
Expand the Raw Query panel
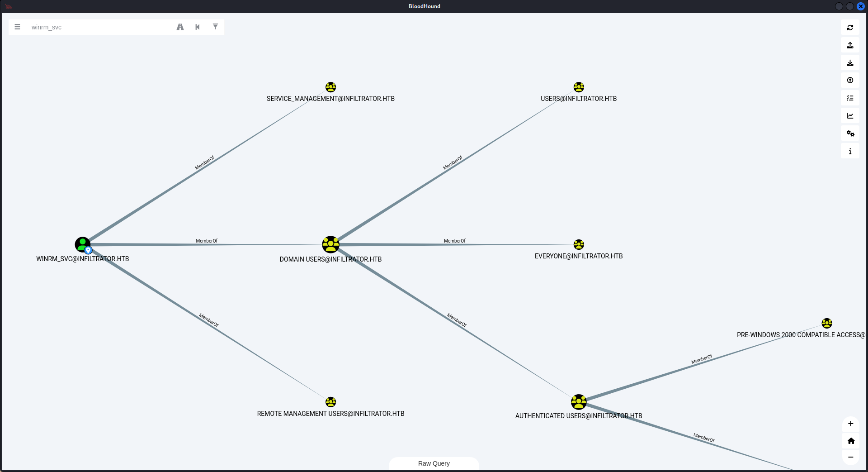(x=434, y=463)
